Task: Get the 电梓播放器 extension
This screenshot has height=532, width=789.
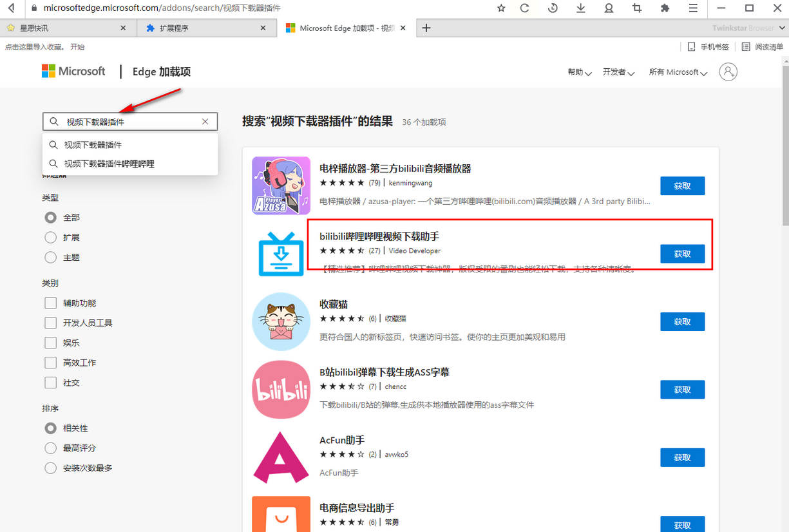Action: 683,185
